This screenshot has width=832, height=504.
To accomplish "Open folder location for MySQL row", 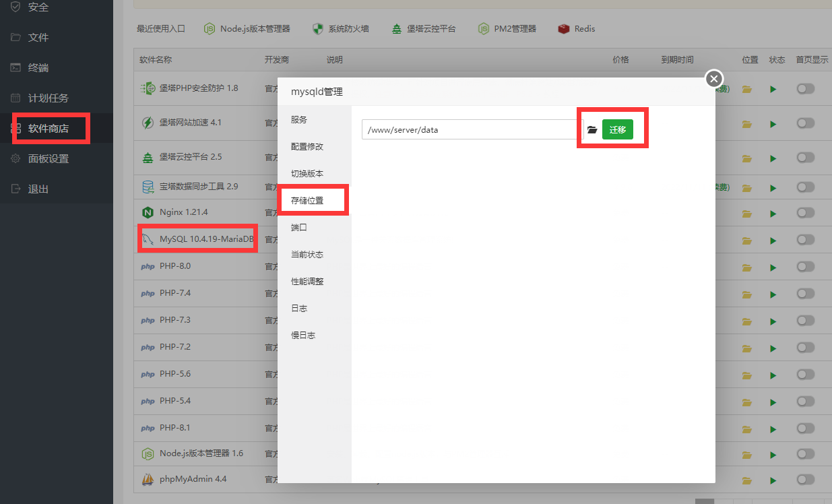I will click(746, 240).
